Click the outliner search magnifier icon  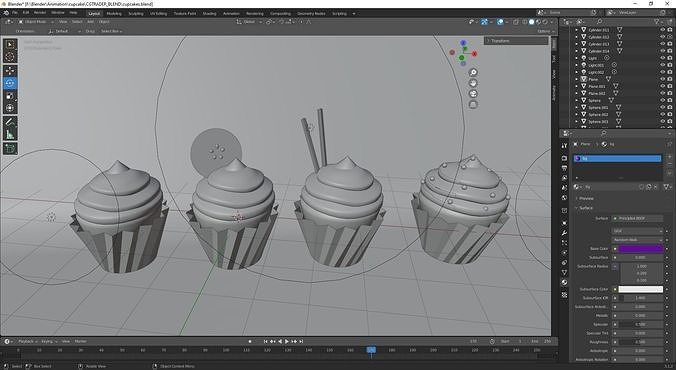point(599,22)
